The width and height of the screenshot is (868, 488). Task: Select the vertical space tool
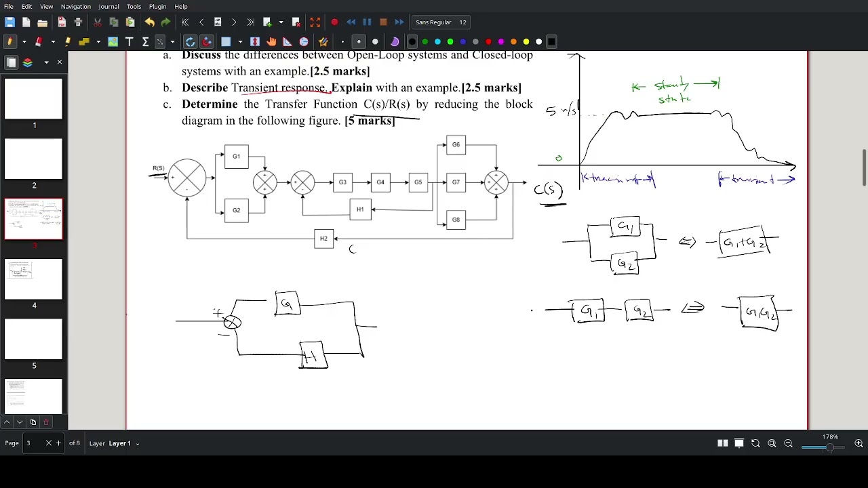pyautogui.click(x=255, y=41)
